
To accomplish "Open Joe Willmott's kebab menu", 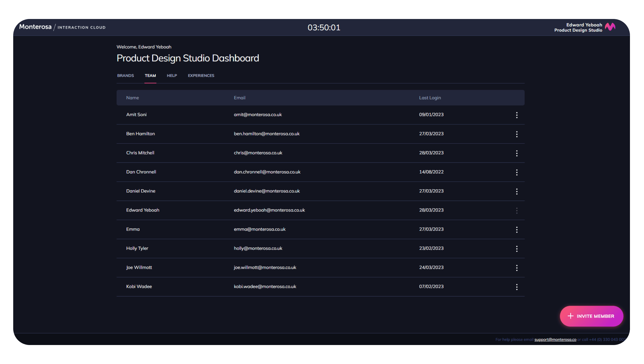I will coord(517,268).
